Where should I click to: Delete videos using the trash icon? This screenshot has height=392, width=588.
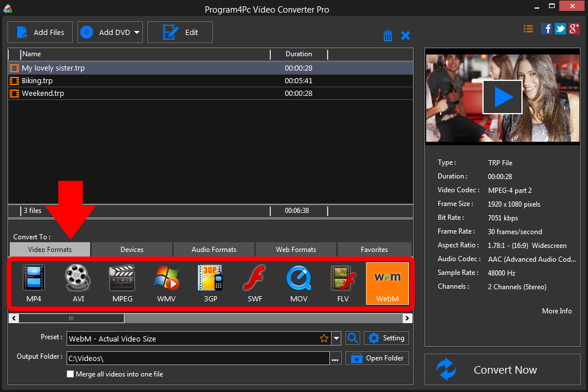click(388, 35)
